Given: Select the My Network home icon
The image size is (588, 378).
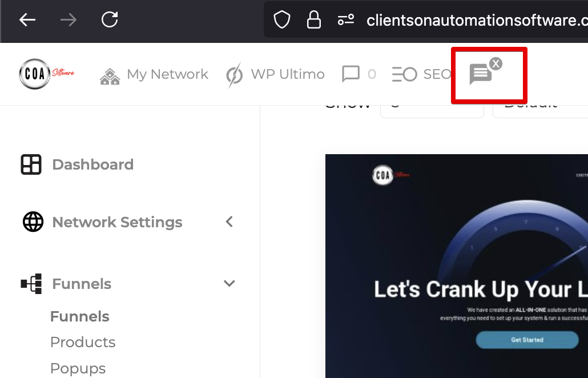Looking at the screenshot, I should 110,74.
